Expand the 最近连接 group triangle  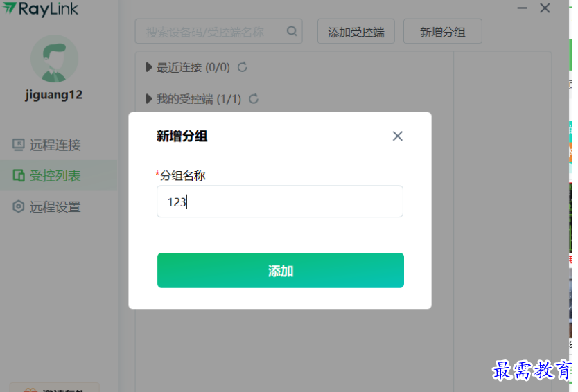click(149, 67)
